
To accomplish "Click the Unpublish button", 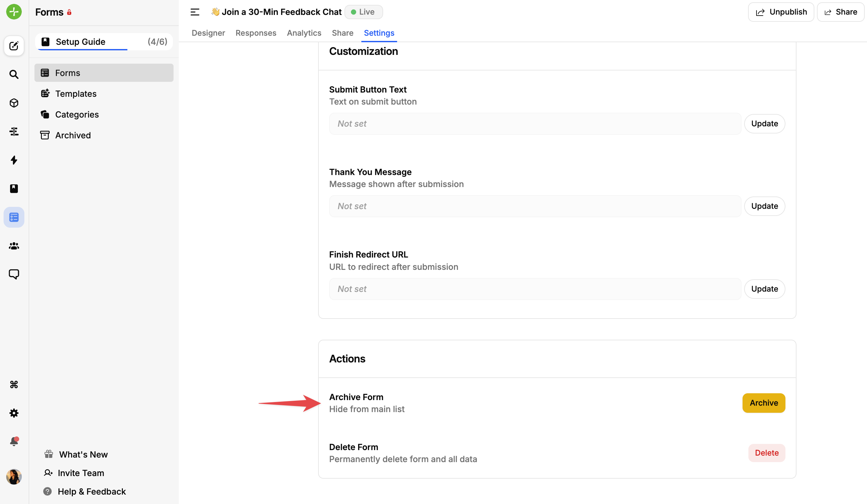I will [781, 12].
